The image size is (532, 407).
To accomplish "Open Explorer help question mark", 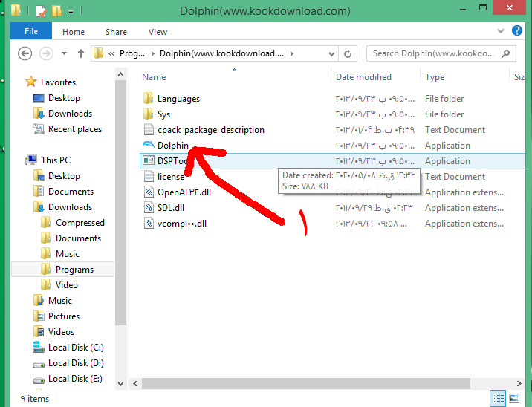I will coord(516,31).
